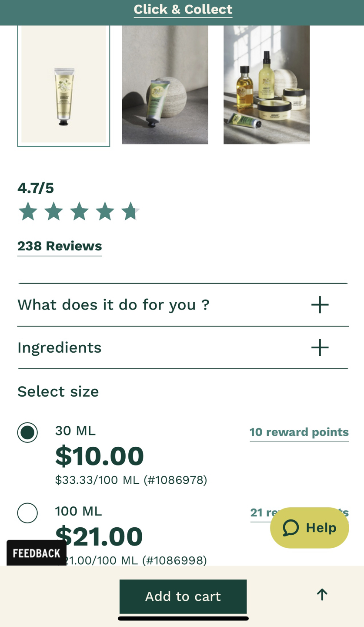This screenshot has width=364, height=627.
Task: View the single hand cream tube thumbnail
Action: tap(63, 85)
